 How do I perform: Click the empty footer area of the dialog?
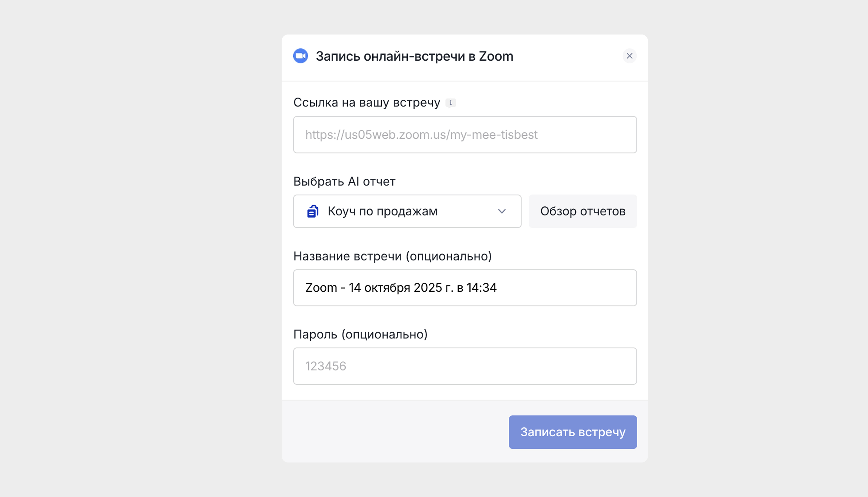(x=392, y=432)
